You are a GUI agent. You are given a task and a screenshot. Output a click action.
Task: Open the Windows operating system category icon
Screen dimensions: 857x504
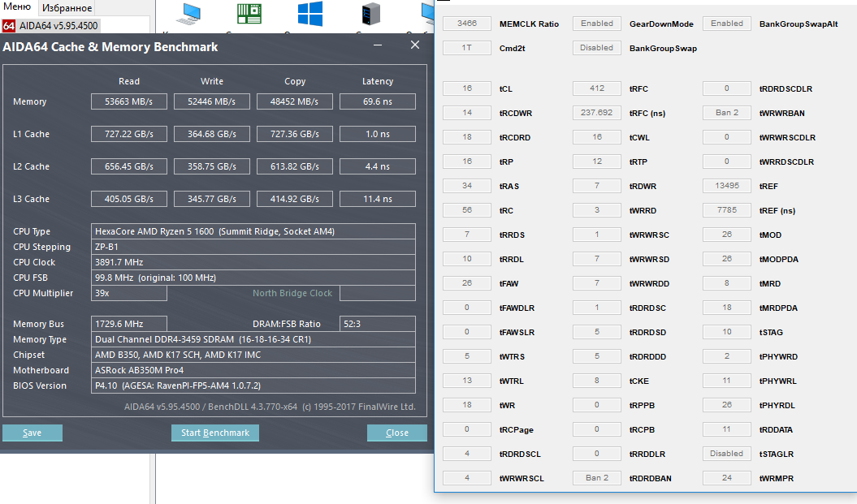coord(309,14)
